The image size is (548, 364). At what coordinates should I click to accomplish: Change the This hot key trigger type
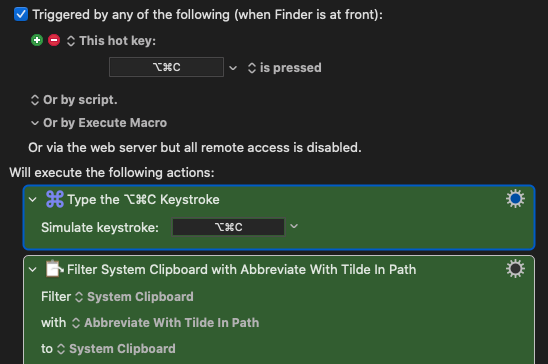[x=111, y=41]
